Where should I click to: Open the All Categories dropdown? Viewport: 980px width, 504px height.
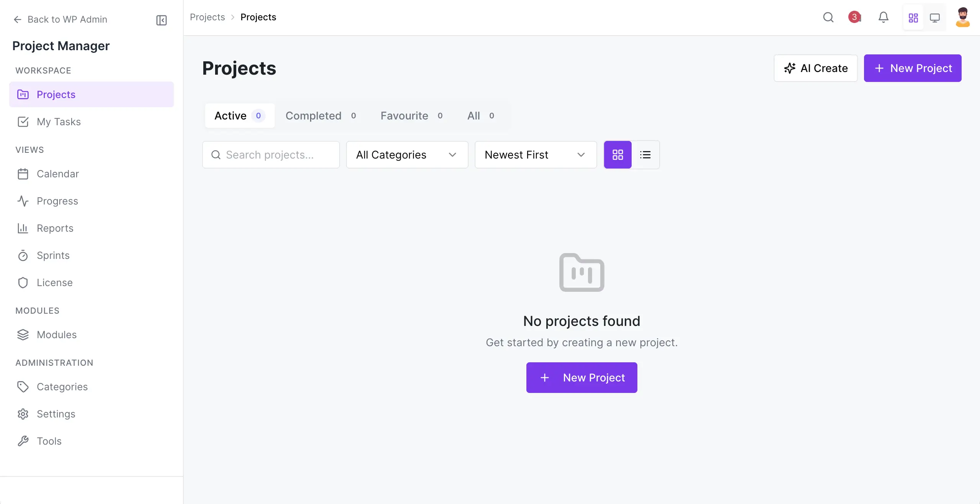tap(407, 155)
